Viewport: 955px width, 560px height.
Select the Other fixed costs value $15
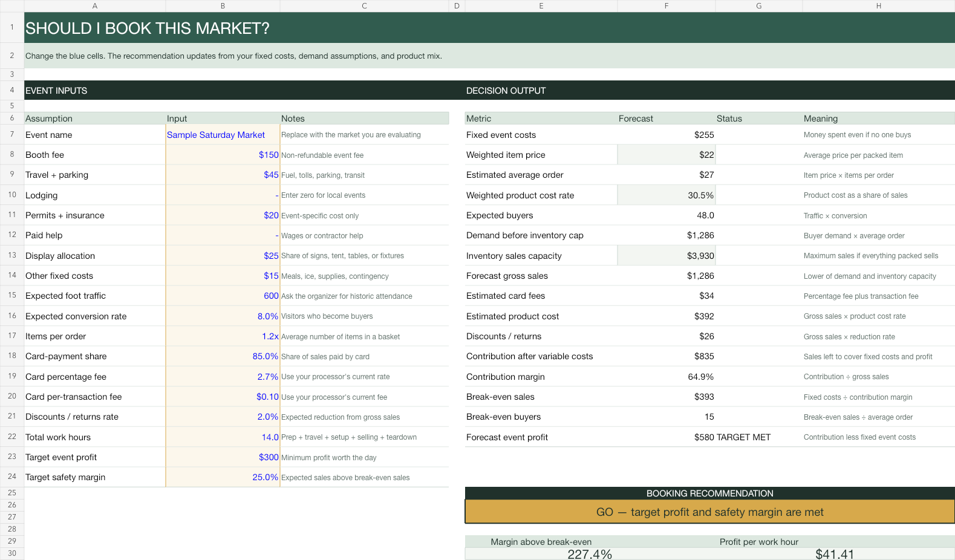[223, 276]
